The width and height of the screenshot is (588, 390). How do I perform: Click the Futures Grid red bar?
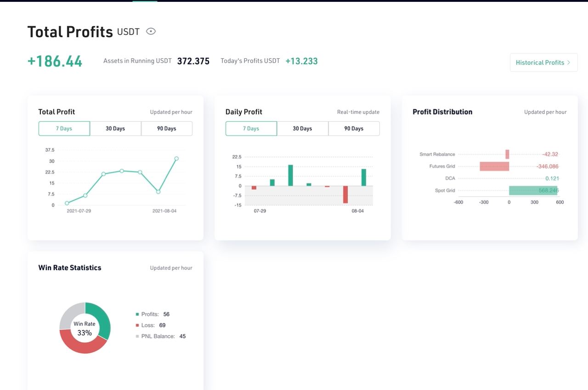pyautogui.click(x=494, y=166)
